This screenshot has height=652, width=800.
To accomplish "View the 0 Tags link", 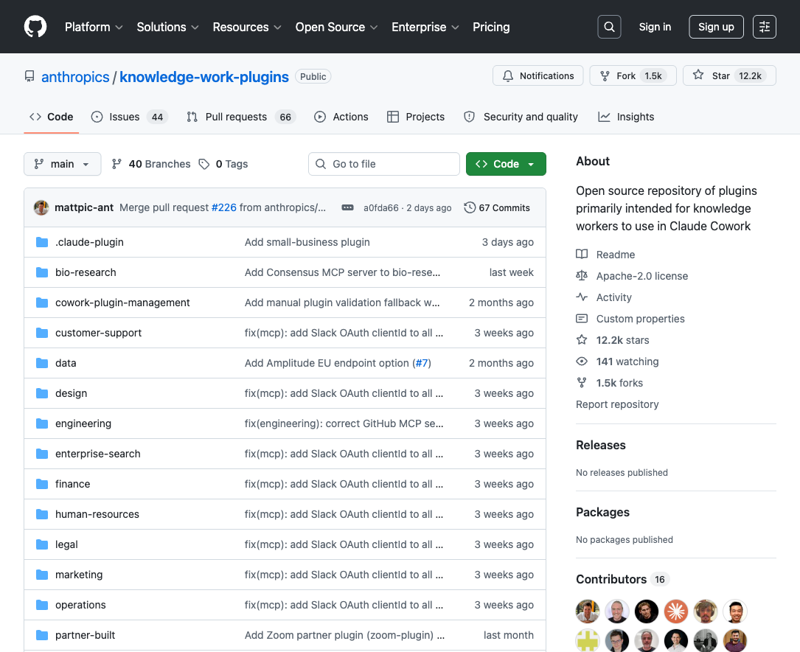I will click(223, 164).
